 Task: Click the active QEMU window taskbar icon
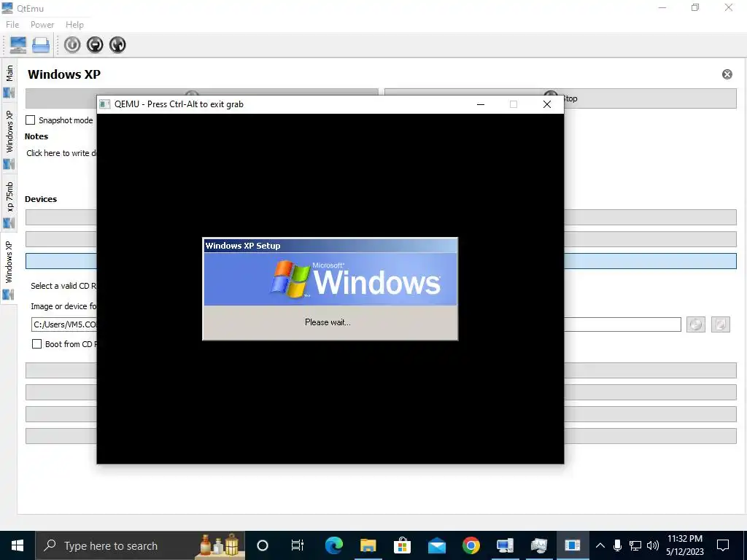(573, 545)
